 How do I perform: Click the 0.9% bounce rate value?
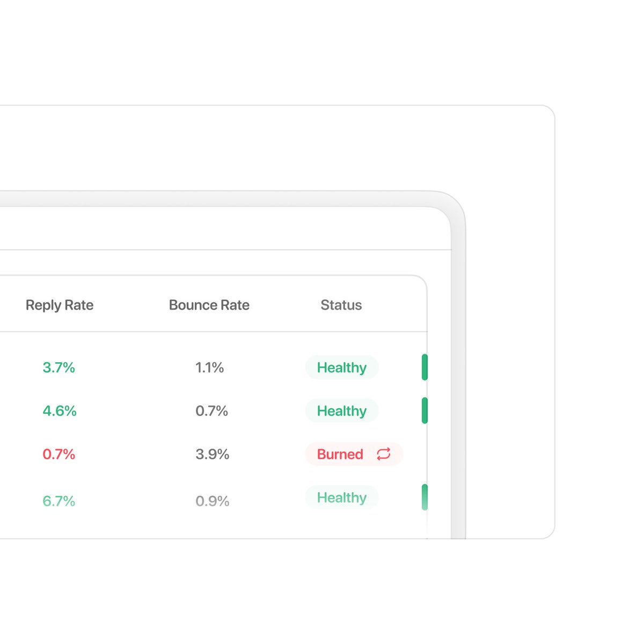pyautogui.click(x=213, y=501)
